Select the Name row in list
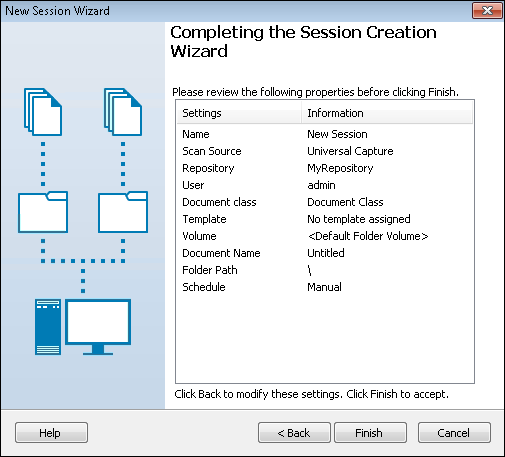 click(325, 134)
